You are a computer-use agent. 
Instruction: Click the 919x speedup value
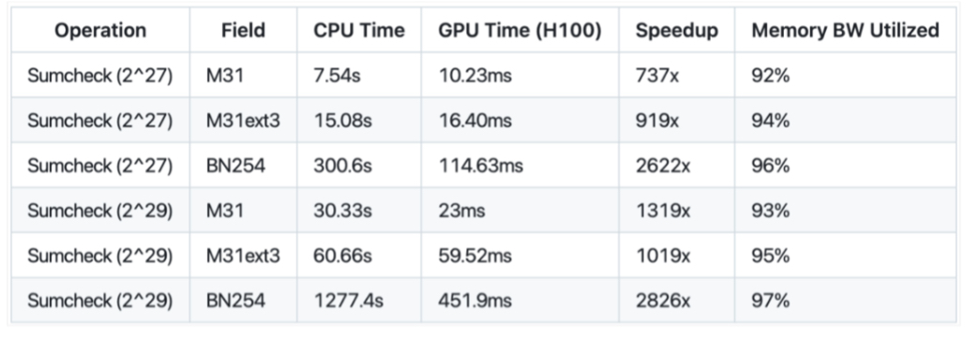tap(656, 121)
